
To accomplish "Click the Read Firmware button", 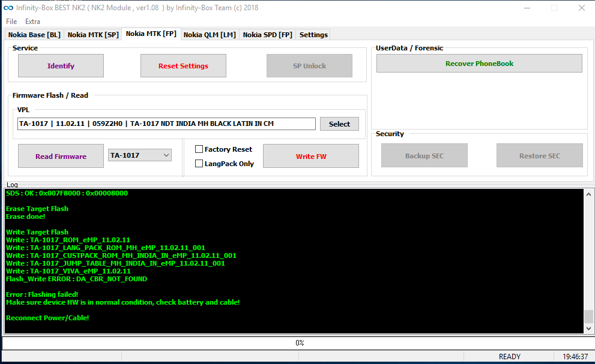I will pos(61,156).
